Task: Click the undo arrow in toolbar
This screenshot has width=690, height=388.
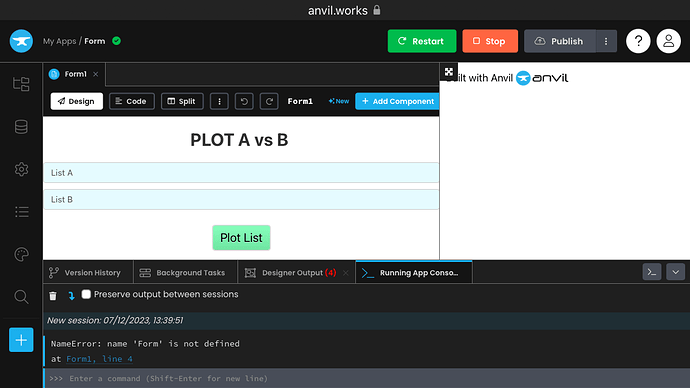Action: (x=244, y=101)
